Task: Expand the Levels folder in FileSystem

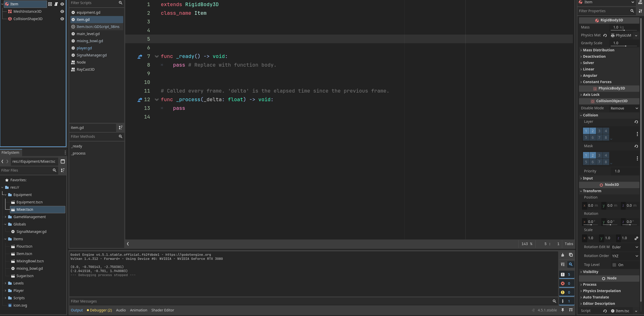Action: (5, 283)
